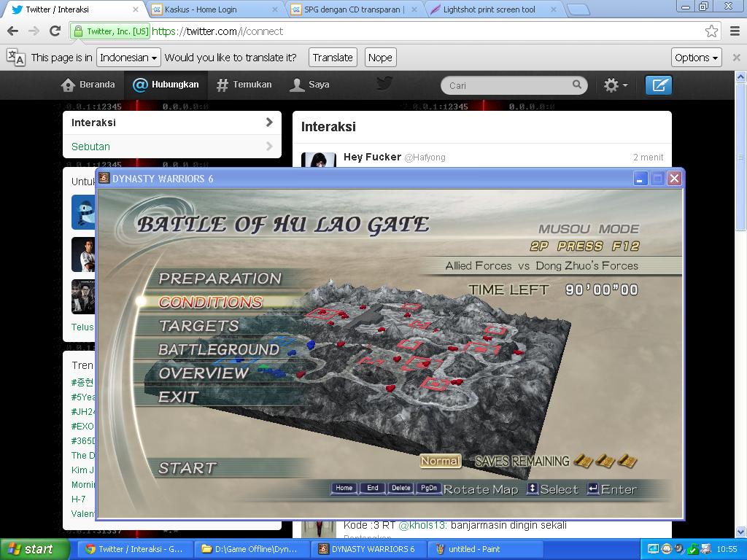747x560 pixels.
Task: Expand translate Options dropdown
Action: tap(696, 58)
